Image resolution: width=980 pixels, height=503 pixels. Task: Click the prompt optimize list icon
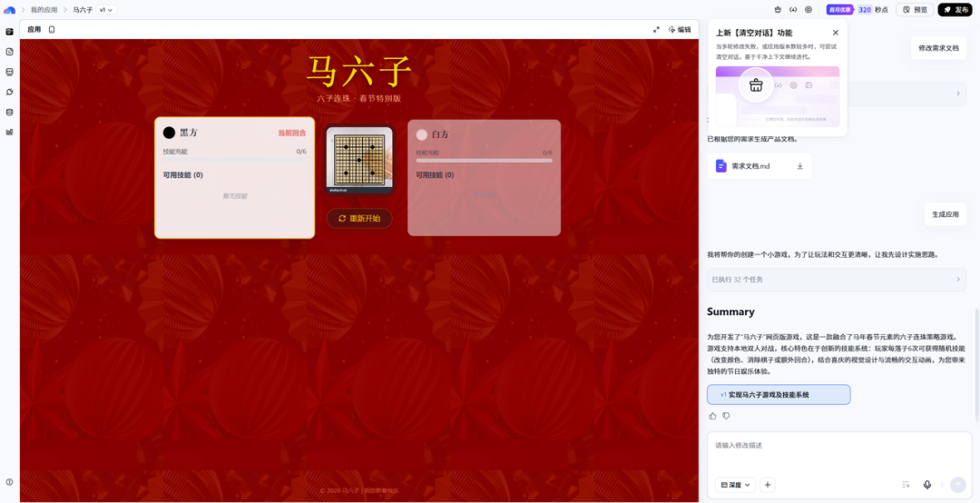906,485
